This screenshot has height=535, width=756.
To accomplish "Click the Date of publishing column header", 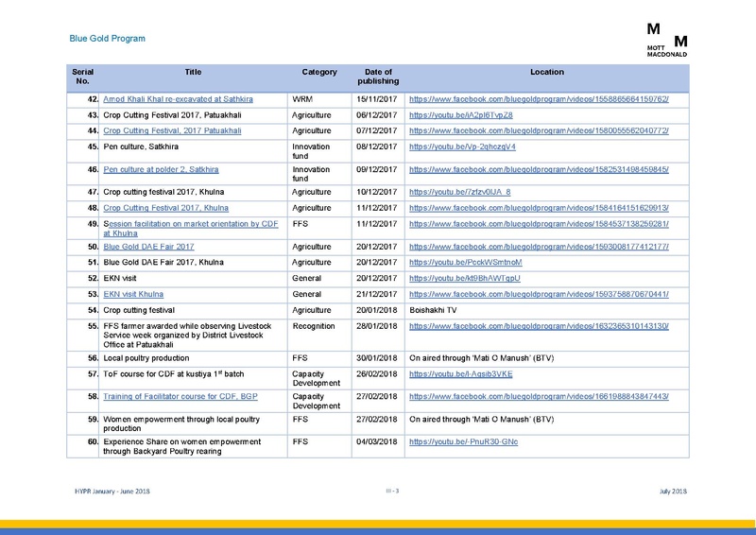I will tap(378, 77).
